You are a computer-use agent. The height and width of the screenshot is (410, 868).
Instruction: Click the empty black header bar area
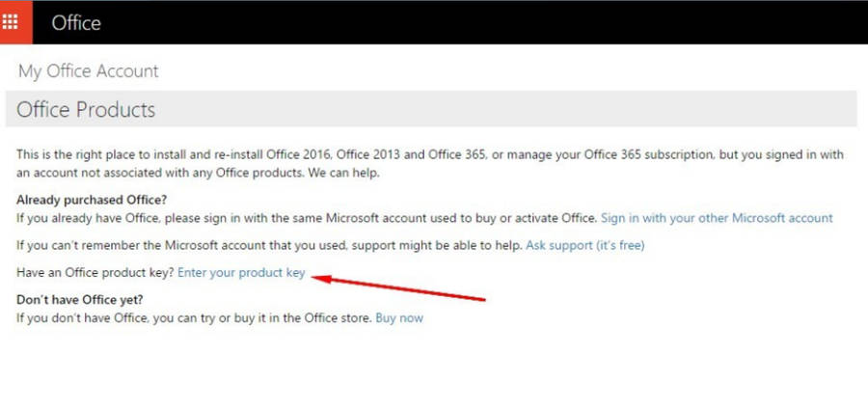(x=482, y=22)
